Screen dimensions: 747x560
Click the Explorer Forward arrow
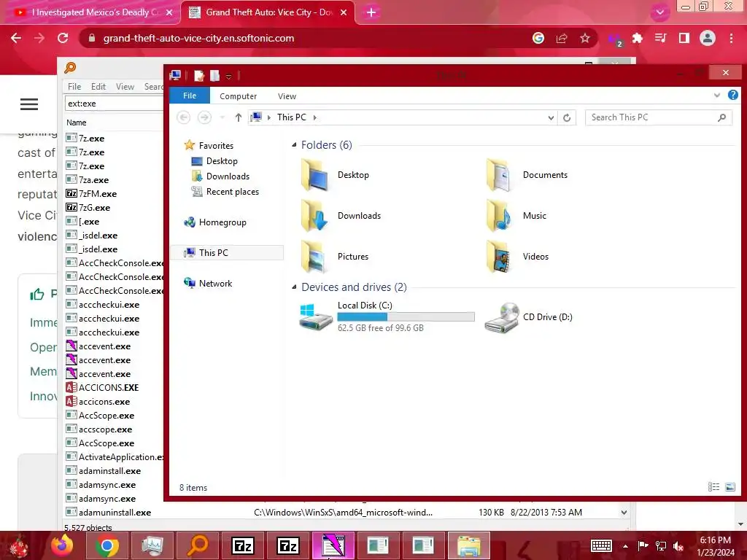204,117
